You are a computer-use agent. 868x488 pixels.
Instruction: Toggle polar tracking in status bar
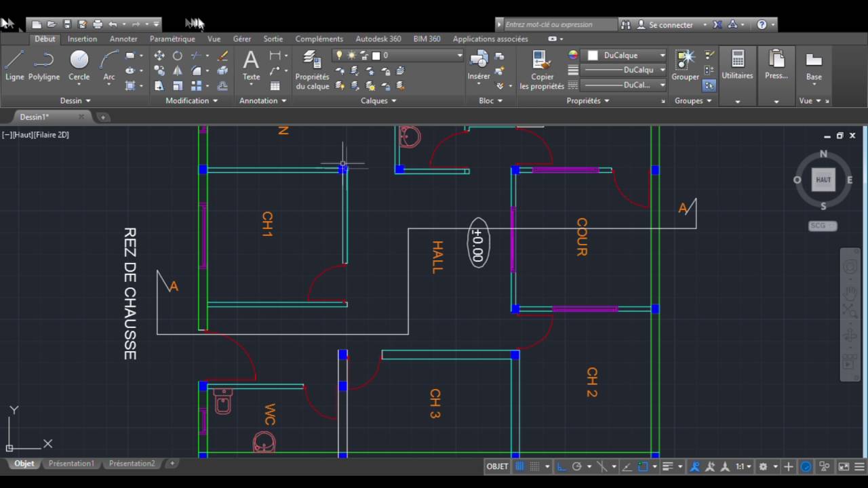(x=577, y=466)
